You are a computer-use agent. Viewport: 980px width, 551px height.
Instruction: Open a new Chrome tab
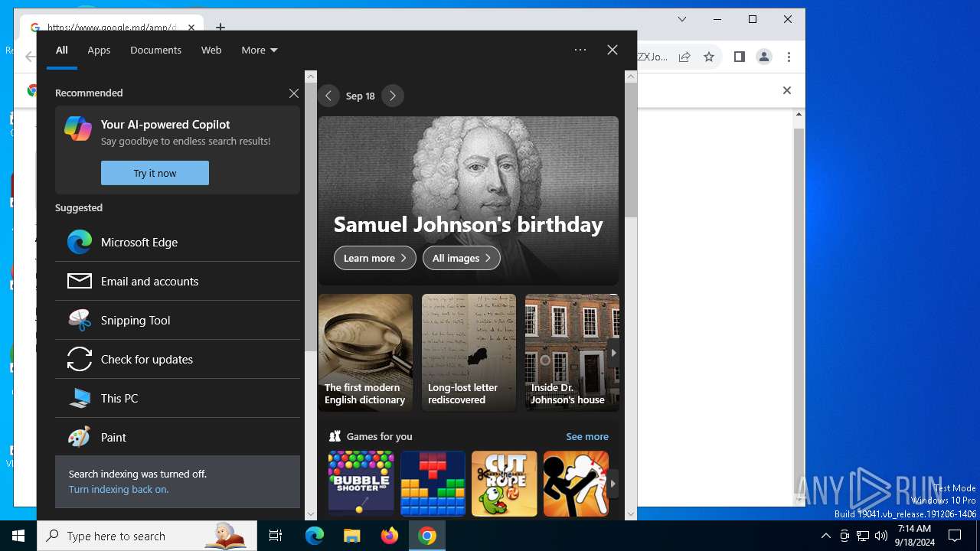click(x=220, y=28)
